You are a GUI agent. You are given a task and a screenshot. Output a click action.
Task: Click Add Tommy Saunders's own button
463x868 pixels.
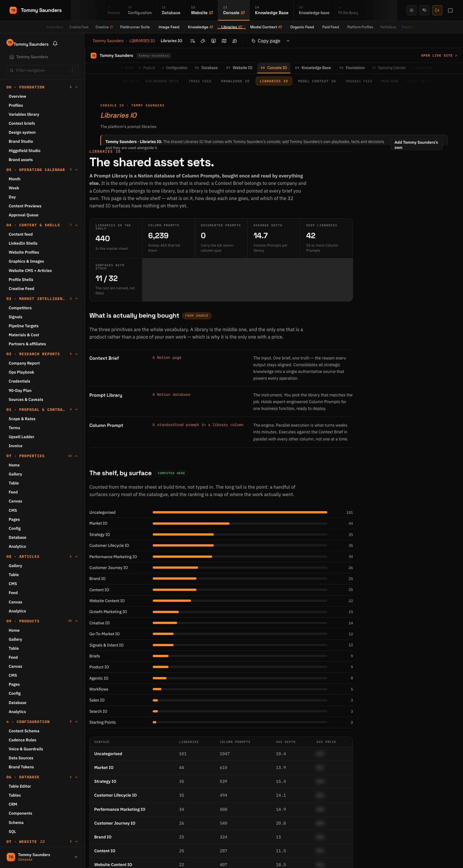[416, 145]
